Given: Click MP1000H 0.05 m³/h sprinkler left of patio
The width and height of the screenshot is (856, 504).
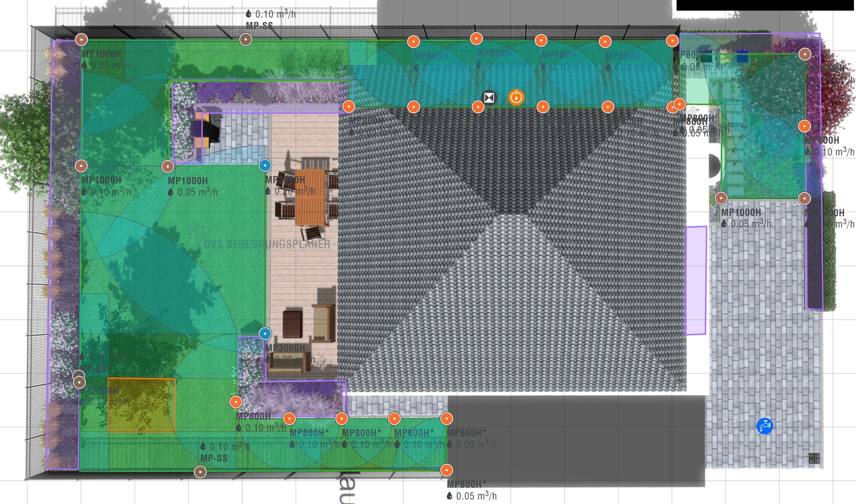Looking at the screenshot, I should (168, 166).
